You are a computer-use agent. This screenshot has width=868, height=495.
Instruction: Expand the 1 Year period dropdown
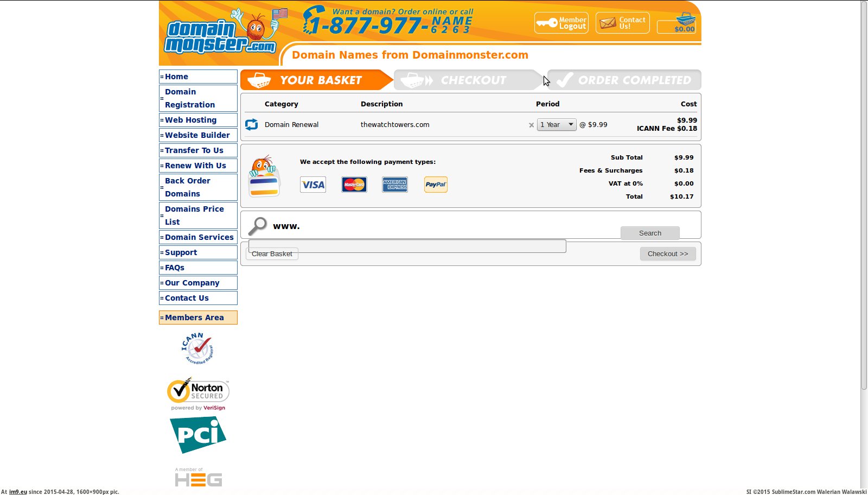[557, 125]
